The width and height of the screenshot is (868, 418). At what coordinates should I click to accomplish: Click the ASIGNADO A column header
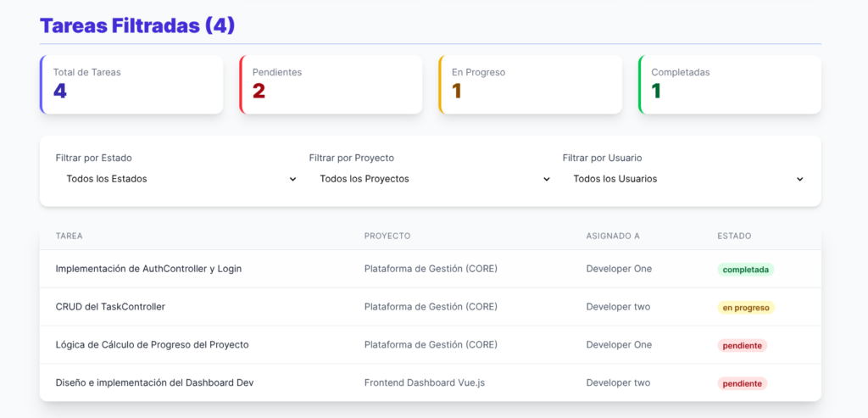613,236
